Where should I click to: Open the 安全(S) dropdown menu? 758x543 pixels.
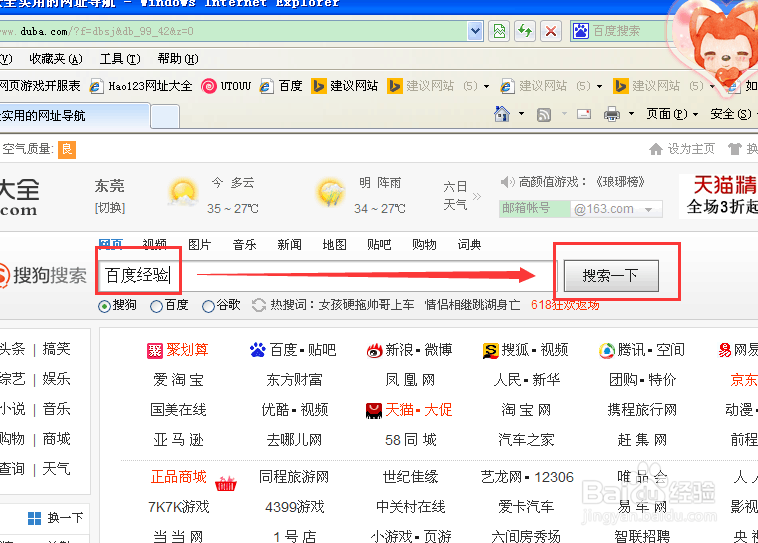click(x=733, y=114)
